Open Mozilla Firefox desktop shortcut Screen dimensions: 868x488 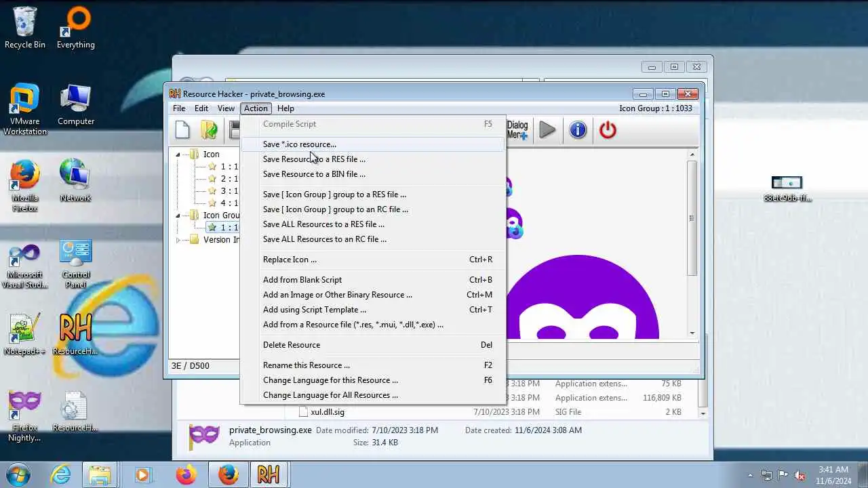(25, 186)
